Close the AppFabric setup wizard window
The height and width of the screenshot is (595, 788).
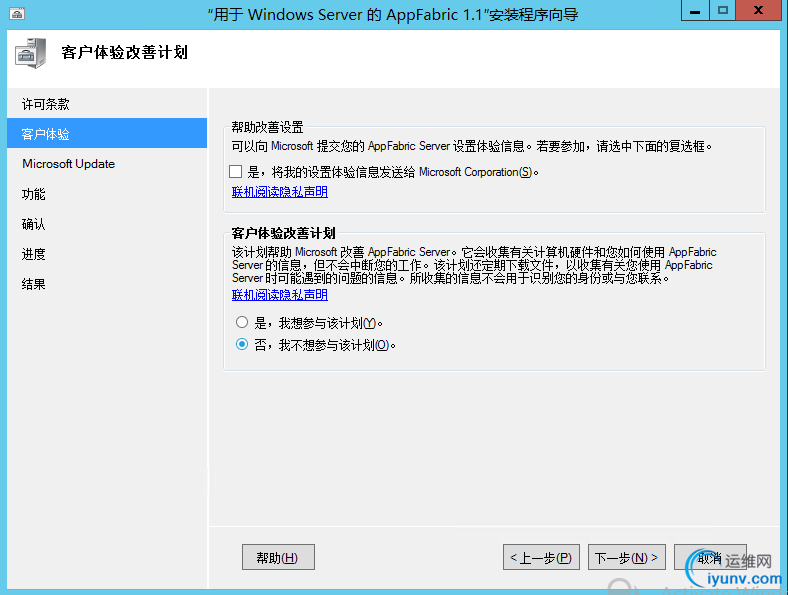tap(759, 11)
